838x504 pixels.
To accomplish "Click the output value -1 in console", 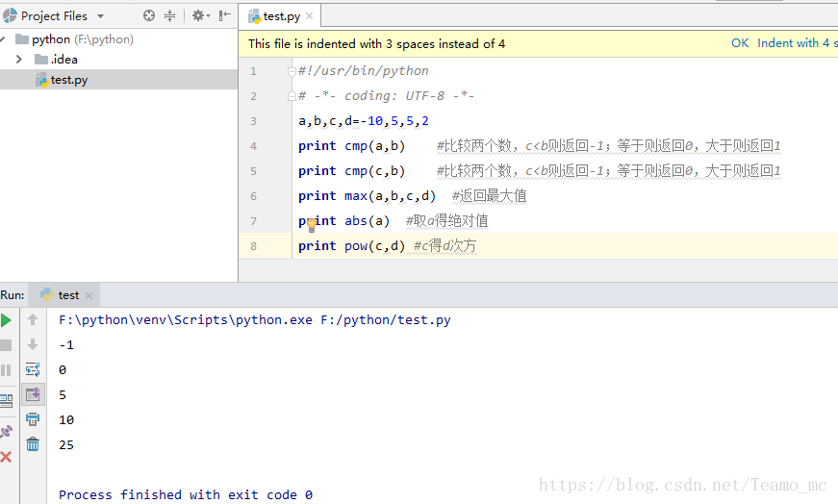I will click(66, 345).
